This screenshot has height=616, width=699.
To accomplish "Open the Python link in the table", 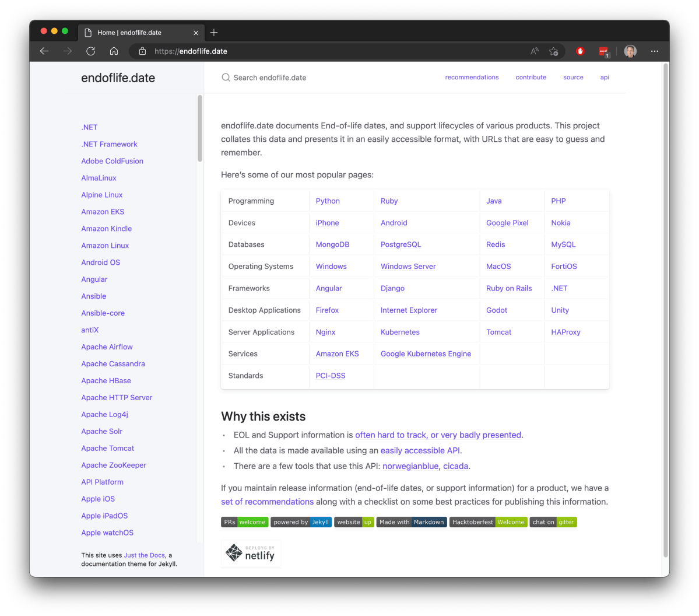I will coord(328,201).
